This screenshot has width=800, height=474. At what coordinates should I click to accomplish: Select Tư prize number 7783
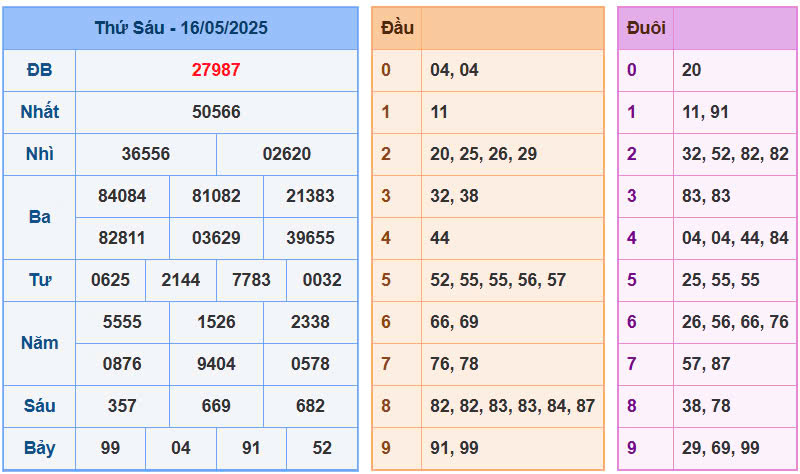pos(251,280)
